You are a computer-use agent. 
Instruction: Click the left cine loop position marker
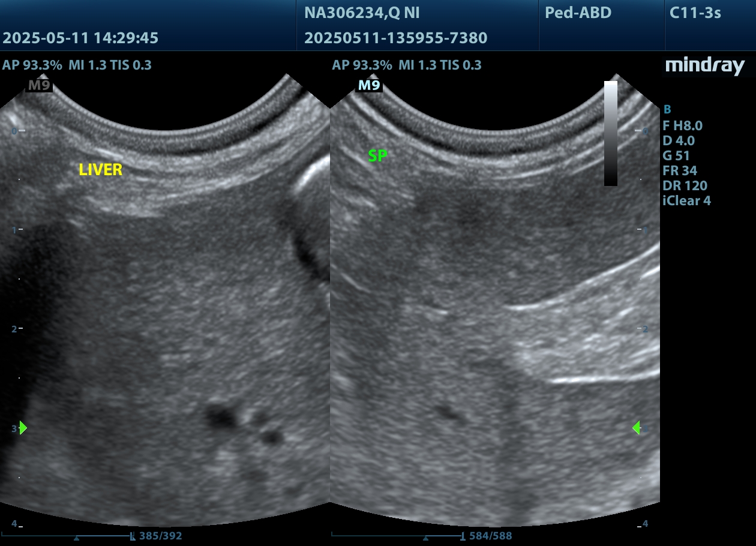[76, 538]
